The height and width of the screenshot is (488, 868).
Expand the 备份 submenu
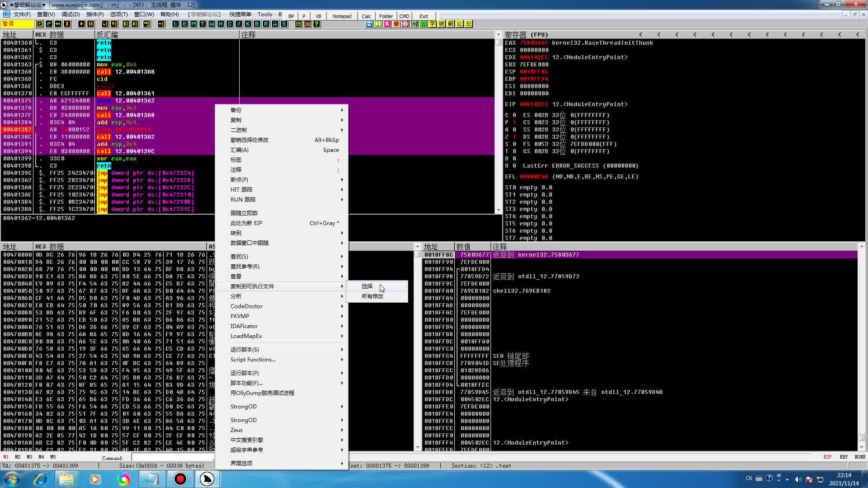[282, 110]
